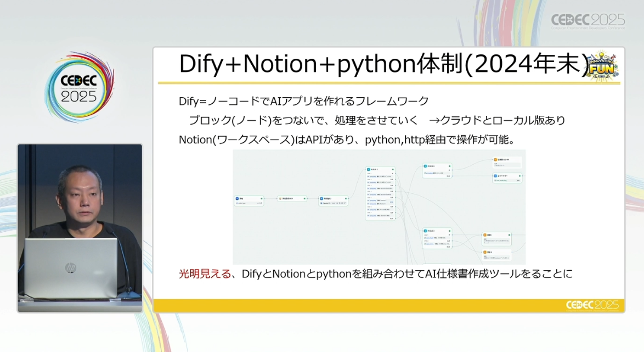Click the blue LLM node icon with the Gemini model
Screen dimensions: 644x352
tap(321, 199)
